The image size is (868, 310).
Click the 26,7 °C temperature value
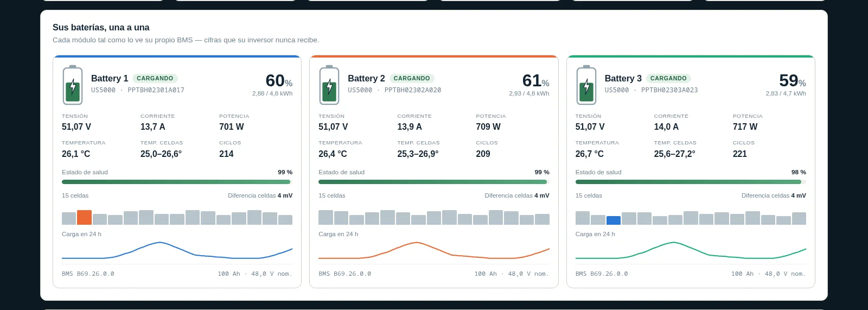click(590, 154)
